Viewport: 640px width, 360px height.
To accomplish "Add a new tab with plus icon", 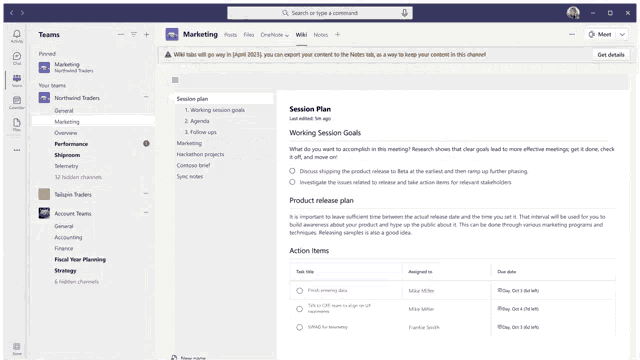I will tap(338, 35).
